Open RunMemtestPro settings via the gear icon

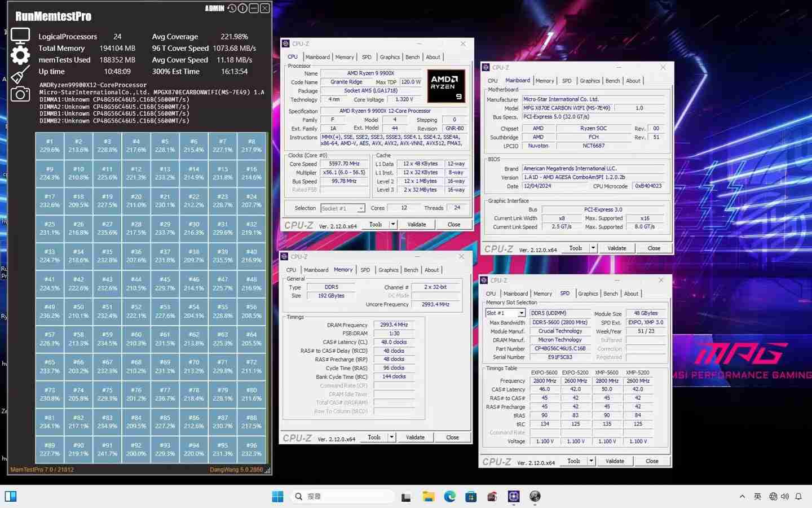[x=20, y=55]
